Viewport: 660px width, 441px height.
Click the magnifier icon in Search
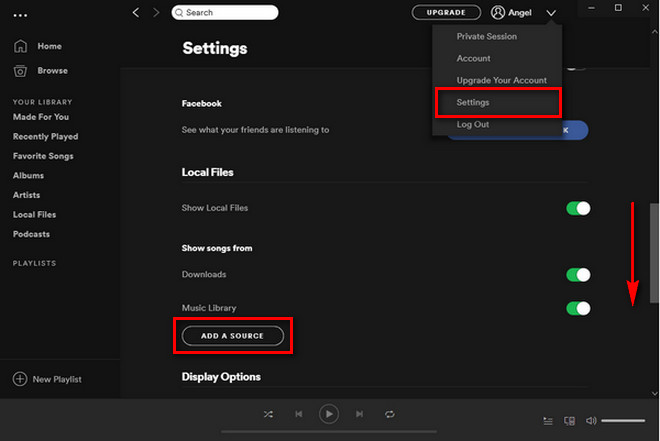point(179,13)
